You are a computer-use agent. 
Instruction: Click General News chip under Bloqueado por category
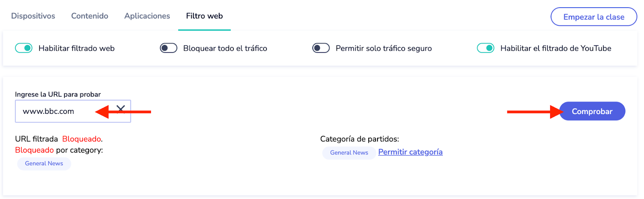(44, 164)
